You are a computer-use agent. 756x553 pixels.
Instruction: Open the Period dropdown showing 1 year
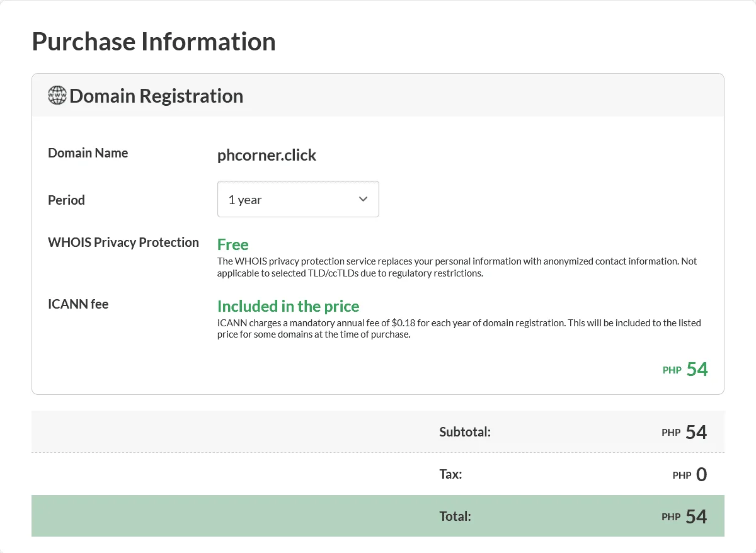(x=298, y=199)
